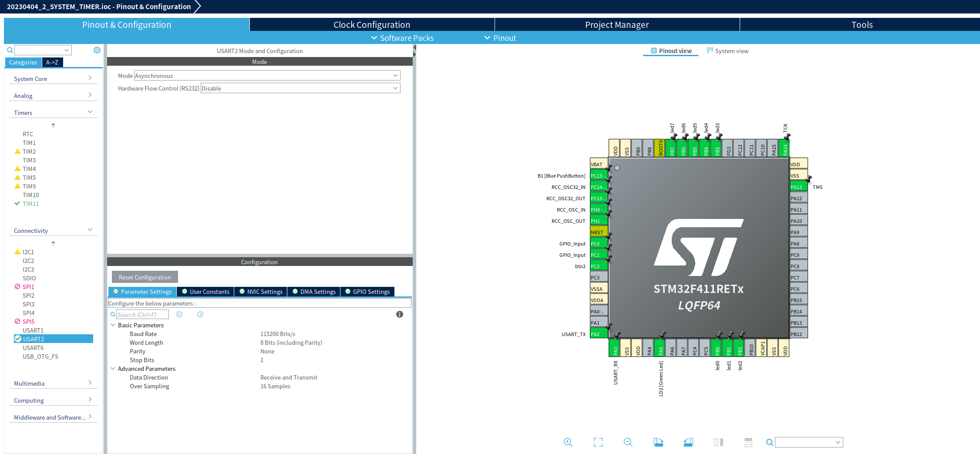Select TIM2 in the Timers list
980x454 pixels.
pos(29,151)
